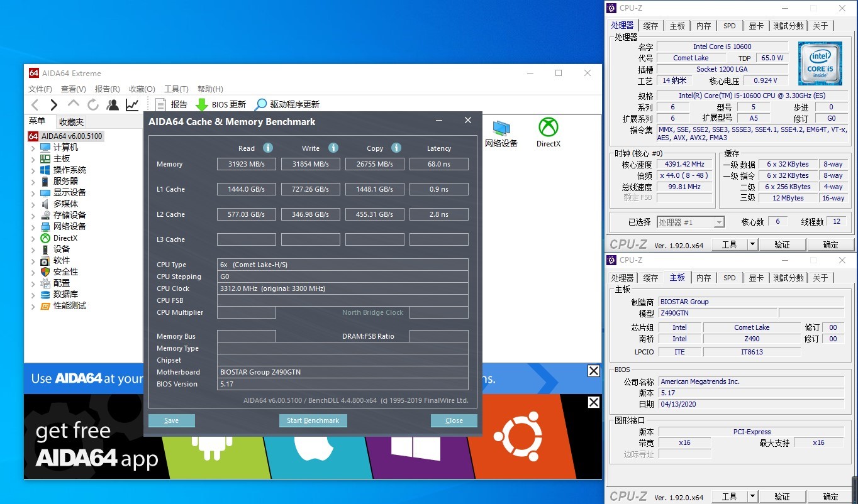Viewport: 858px width, 504px height.
Task: Open the 网络设备 icon in the main pane
Action: [501, 134]
